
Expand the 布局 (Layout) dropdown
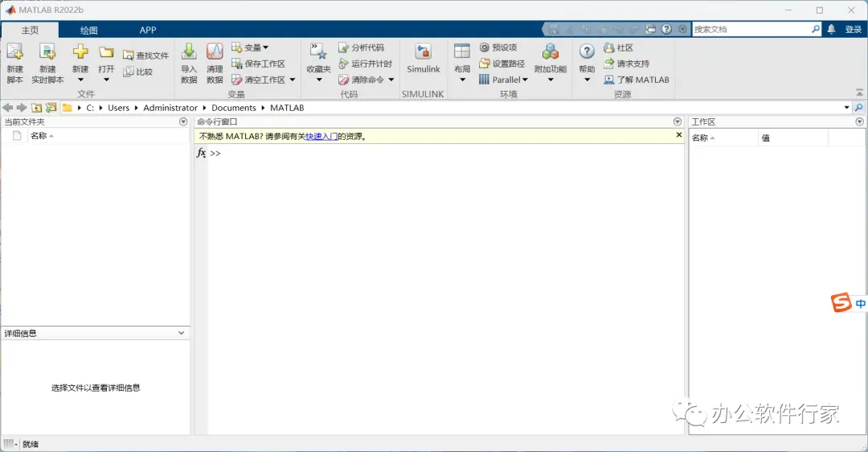(x=462, y=80)
